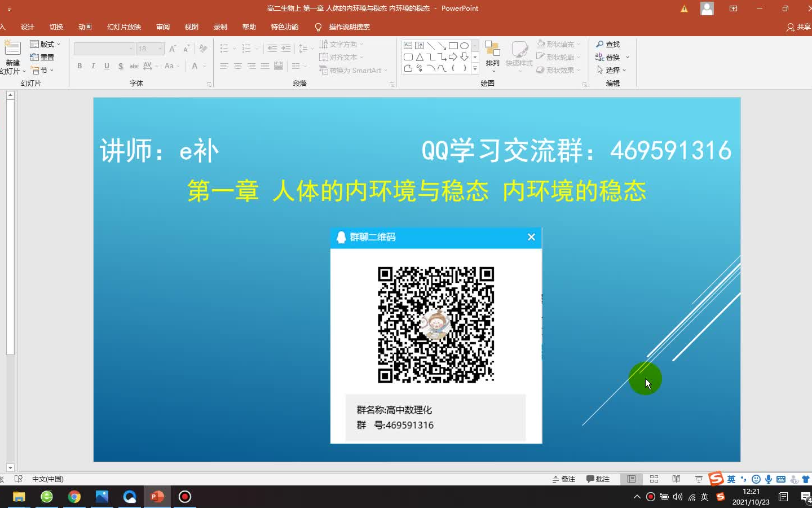Open the Review (审阅) ribbon tab
Image resolution: width=812 pixels, height=508 pixels.
pyautogui.click(x=163, y=27)
